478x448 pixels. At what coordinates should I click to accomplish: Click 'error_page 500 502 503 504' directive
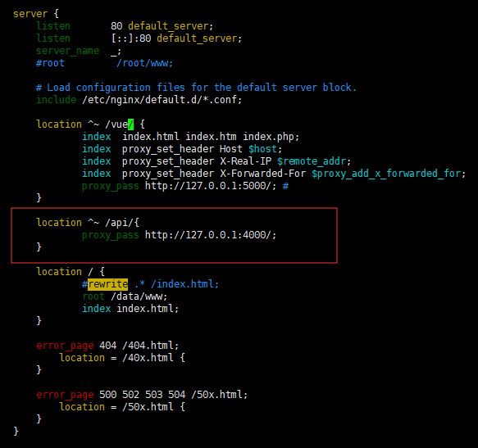(111, 395)
